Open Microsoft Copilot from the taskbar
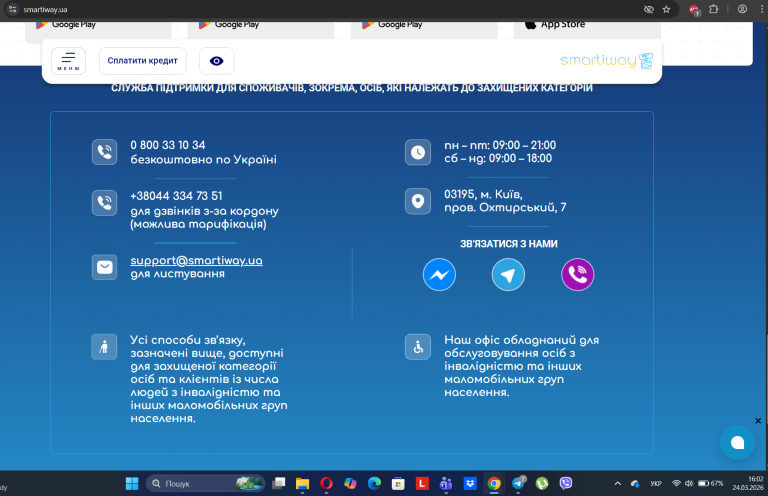This screenshot has width=768, height=496. (x=350, y=484)
